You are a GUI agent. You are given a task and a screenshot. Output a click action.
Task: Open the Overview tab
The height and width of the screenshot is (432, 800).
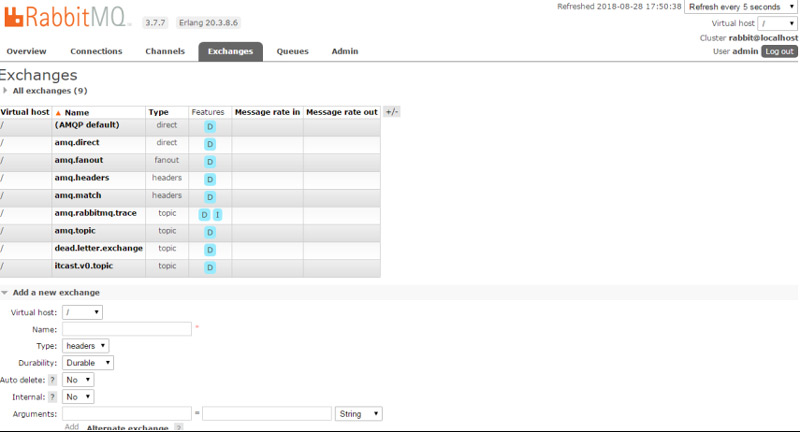(27, 52)
